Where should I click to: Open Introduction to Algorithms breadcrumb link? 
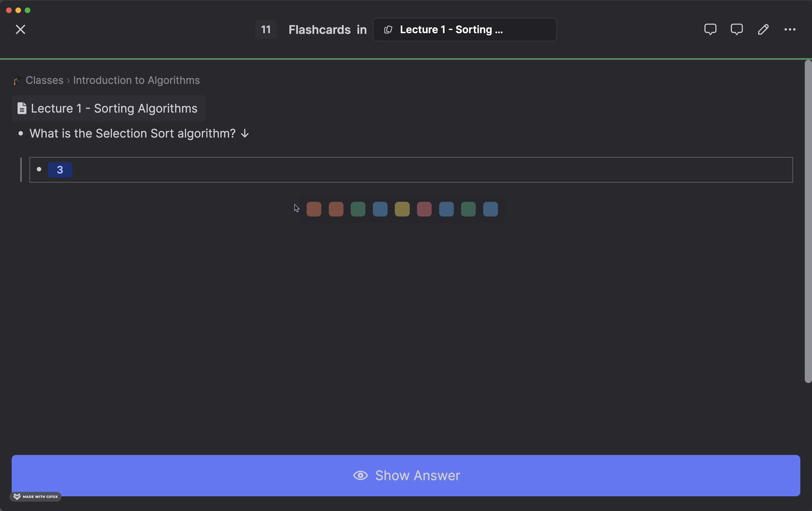tap(136, 80)
